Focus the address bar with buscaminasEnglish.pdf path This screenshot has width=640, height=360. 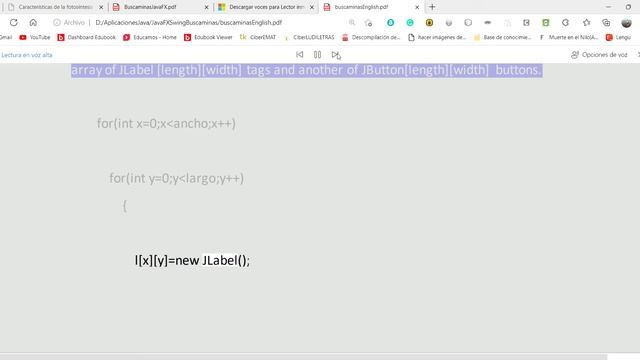189,22
